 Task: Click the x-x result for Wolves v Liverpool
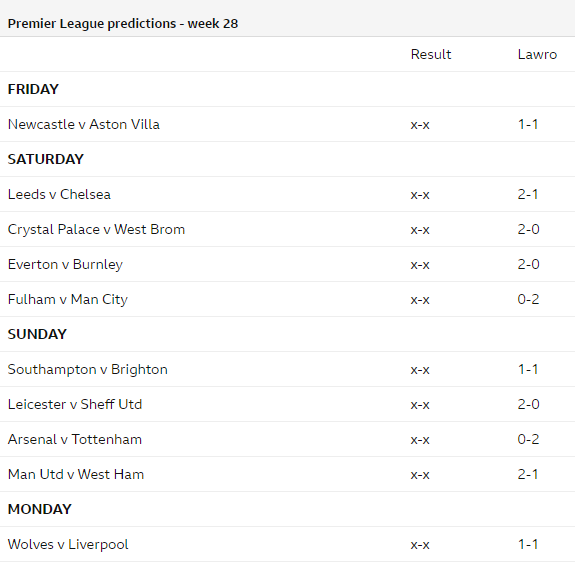point(420,544)
